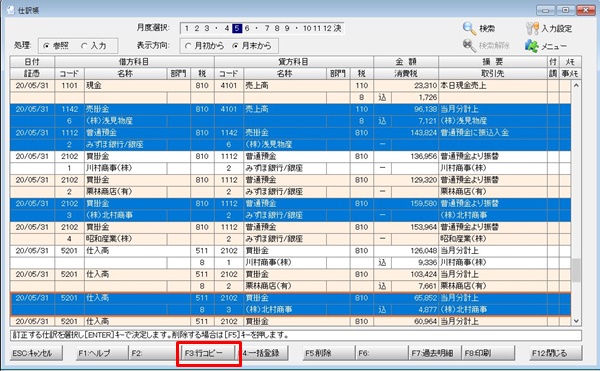Select the 参照 radio button
Image resolution: width=600 pixels, height=371 pixels.
pos(46,46)
